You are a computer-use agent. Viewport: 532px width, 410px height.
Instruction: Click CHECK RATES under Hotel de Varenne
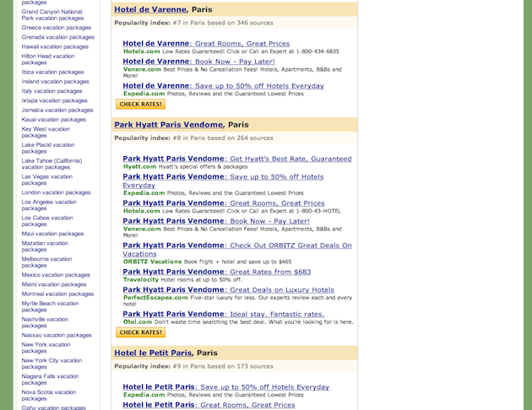coord(140,104)
